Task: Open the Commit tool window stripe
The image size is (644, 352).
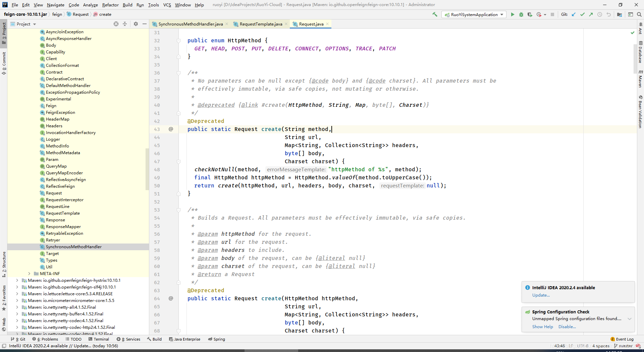Action: point(4,63)
